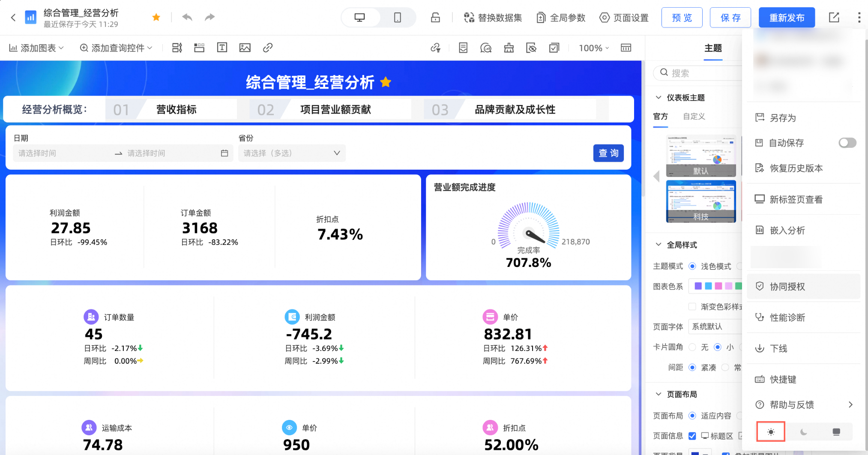Screen dimensions: 868x455
Task: Open the 省份 multi-select dropdown
Action: [x=292, y=153]
